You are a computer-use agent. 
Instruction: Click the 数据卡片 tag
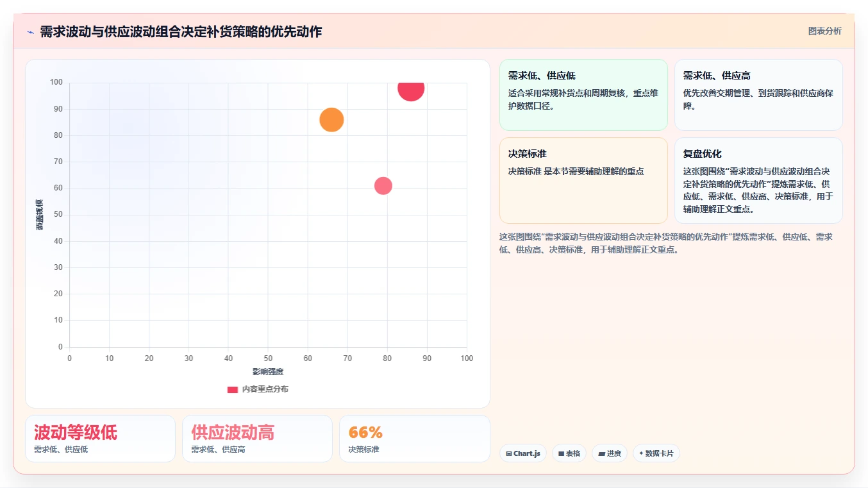[656, 453]
